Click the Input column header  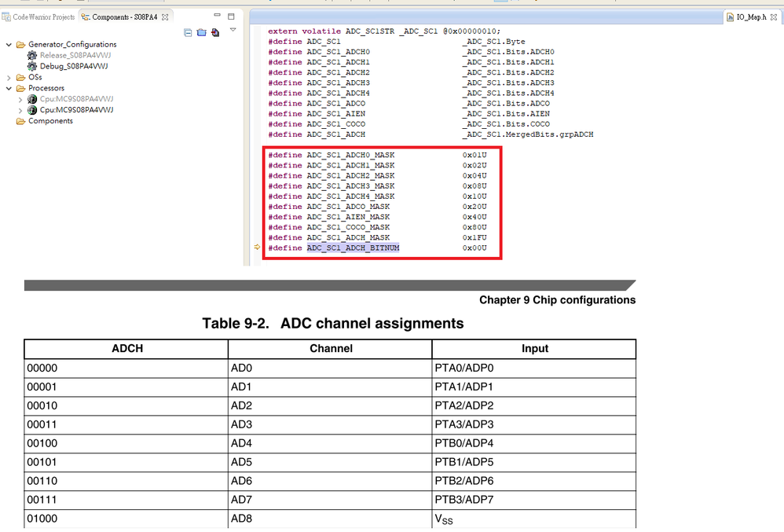tap(534, 348)
